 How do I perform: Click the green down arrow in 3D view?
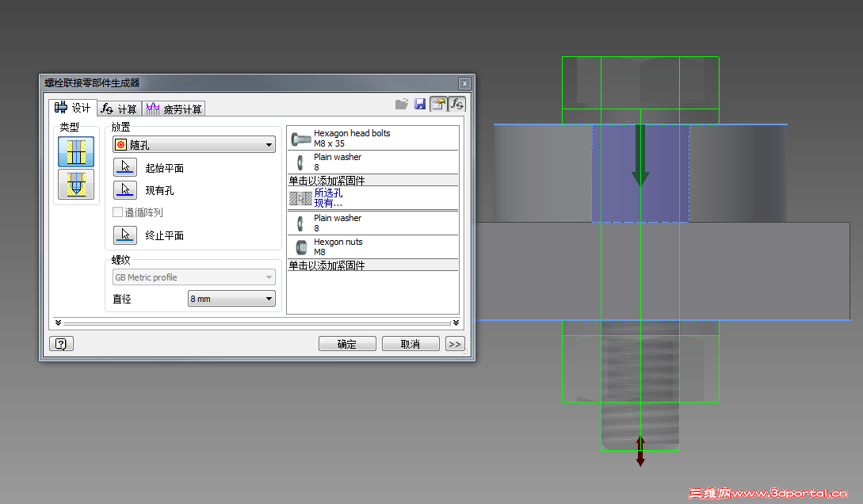point(640,155)
